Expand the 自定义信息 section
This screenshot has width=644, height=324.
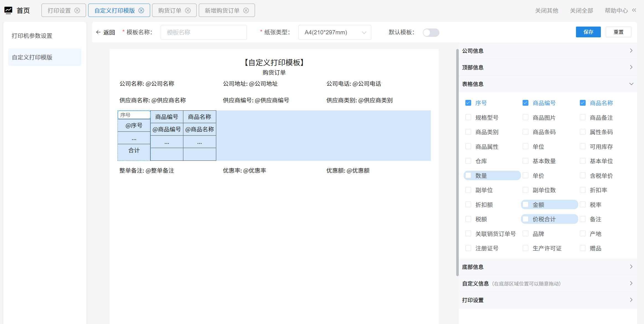click(x=547, y=284)
